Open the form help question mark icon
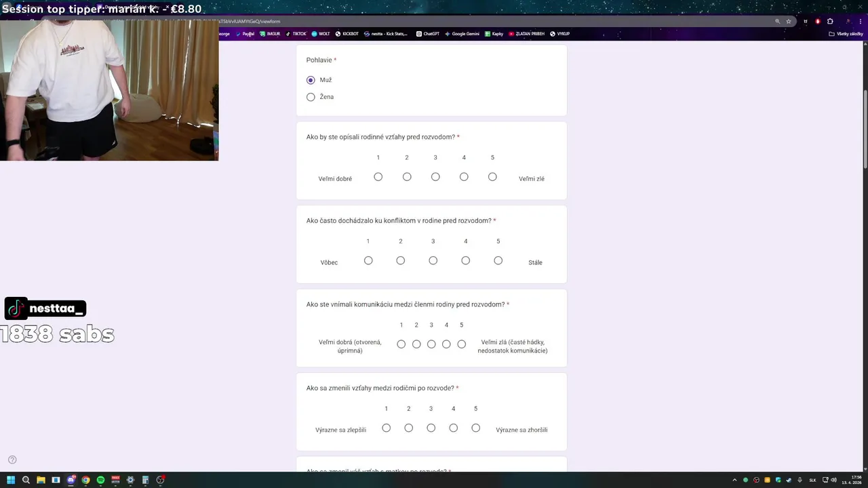This screenshot has width=868, height=488. point(12,460)
